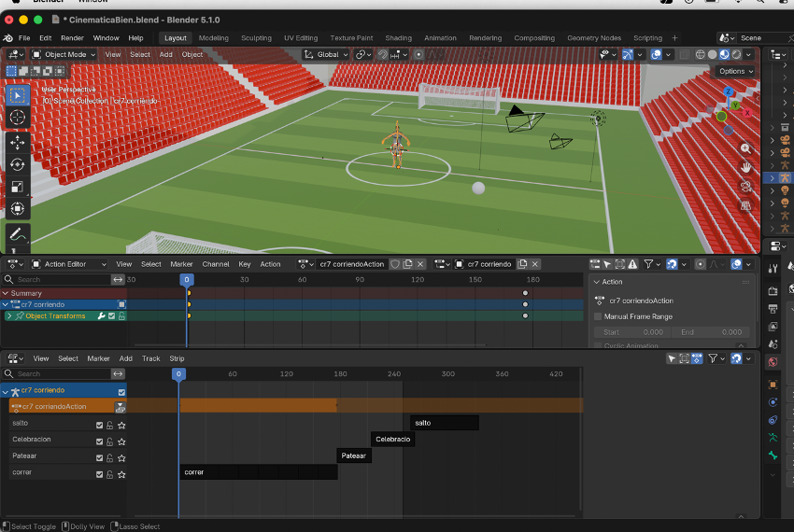Select the Move tool in viewport toolbar
The height and width of the screenshot is (532, 794).
point(18,142)
